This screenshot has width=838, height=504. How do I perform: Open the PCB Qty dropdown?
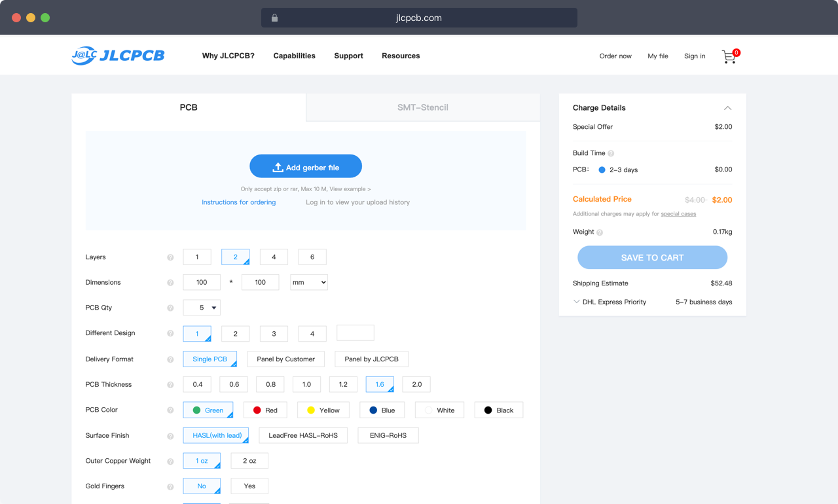[202, 308]
